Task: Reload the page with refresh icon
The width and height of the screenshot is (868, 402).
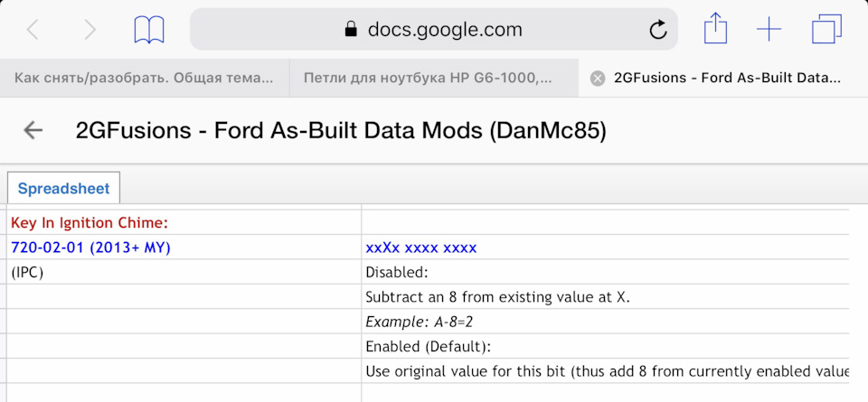Action: pyautogui.click(x=657, y=29)
